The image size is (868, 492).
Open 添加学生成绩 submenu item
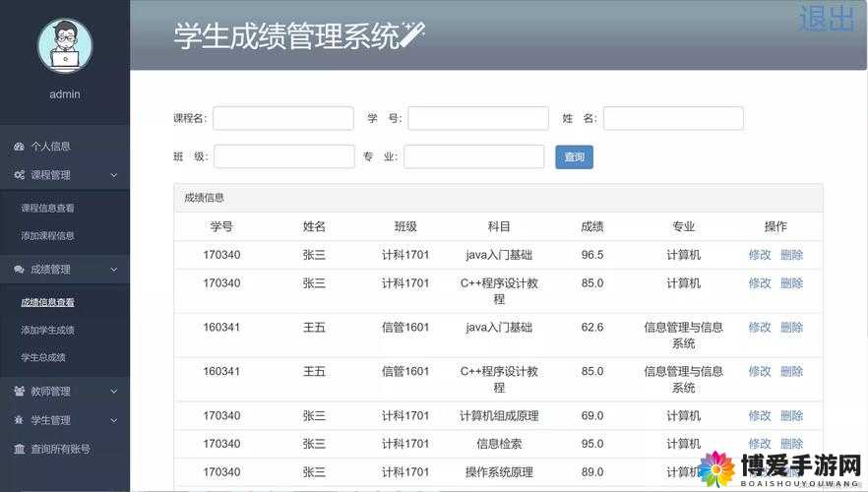coord(47,330)
